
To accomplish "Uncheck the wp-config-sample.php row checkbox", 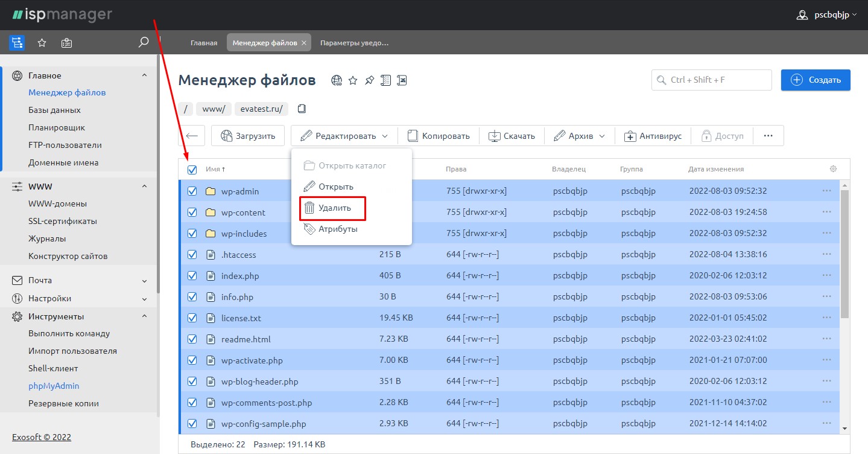I will point(192,424).
